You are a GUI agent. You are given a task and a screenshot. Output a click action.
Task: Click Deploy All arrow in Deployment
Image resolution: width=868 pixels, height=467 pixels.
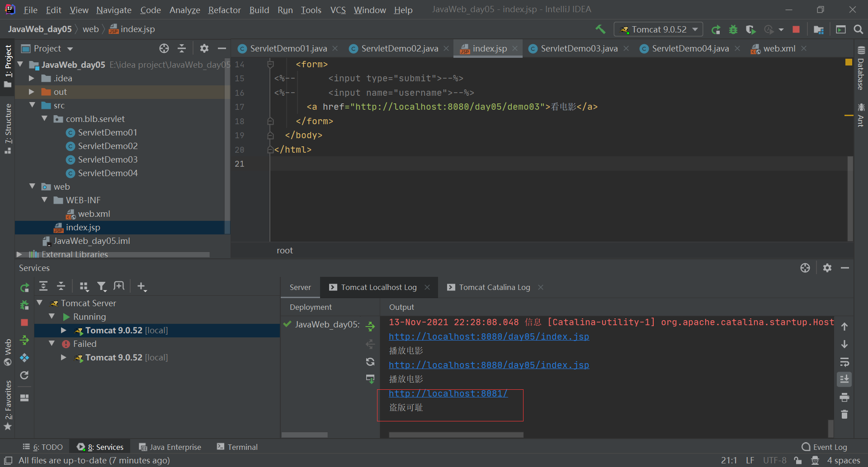click(x=370, y=326)
